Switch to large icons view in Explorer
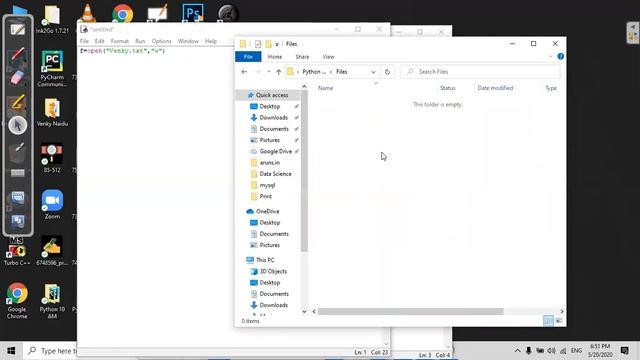Viewport: 640px width, 360px height. click(x=559, y=321)
